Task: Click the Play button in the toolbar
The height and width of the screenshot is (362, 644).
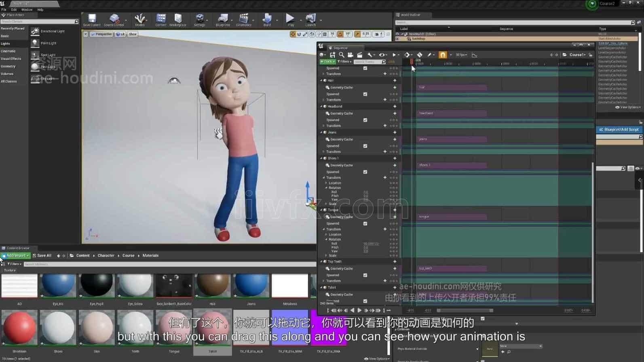Action: (x=290, y=20)
